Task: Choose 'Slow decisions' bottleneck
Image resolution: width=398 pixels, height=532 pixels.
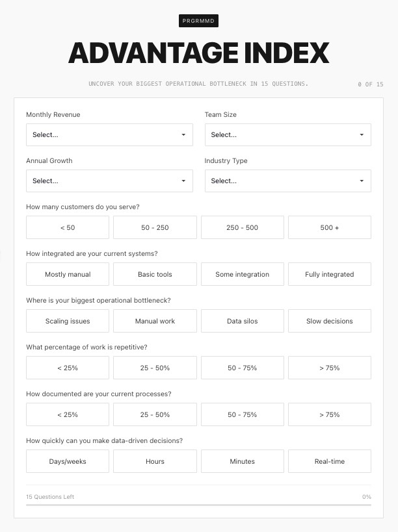Action: 329,321
